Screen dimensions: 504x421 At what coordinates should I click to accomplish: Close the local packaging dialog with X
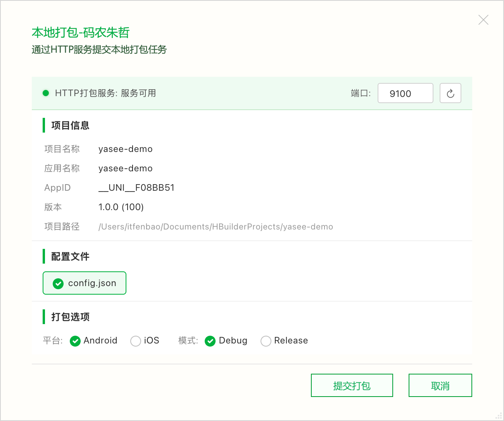pyautogui.click(x=483, y=20)
